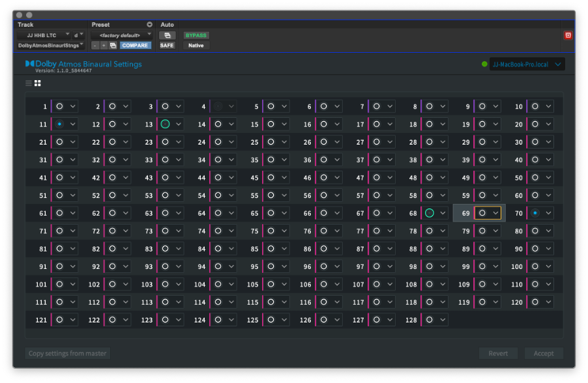588x383 pixels.
Task: Click the binaural mode icon for object 36
Action: coord(323,160)
